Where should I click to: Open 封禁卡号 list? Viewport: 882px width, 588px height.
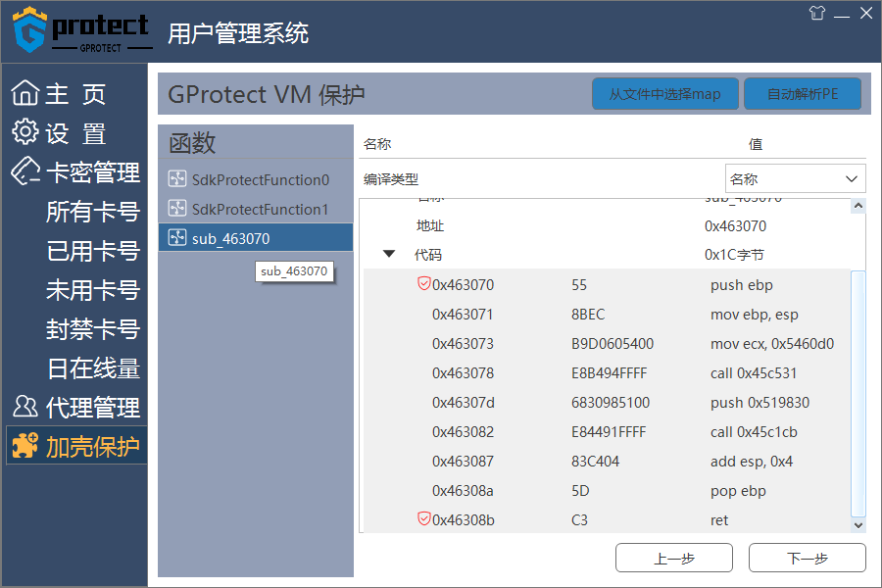coord(93,329)
